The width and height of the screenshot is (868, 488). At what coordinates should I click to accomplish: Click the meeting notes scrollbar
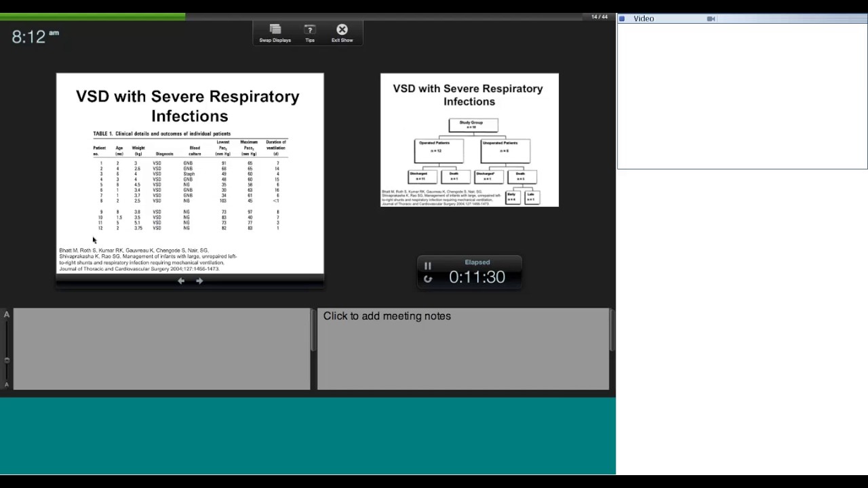click(612, 331)
